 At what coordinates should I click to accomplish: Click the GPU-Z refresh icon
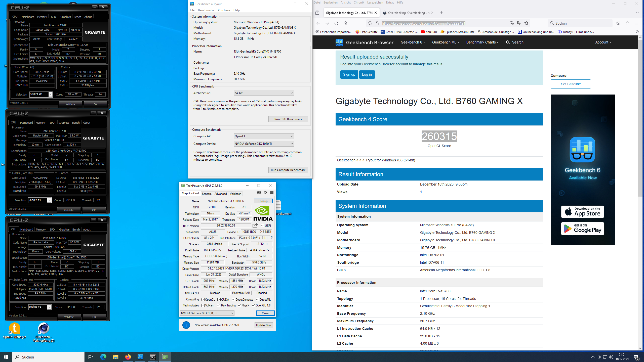[x=265, y=192]
